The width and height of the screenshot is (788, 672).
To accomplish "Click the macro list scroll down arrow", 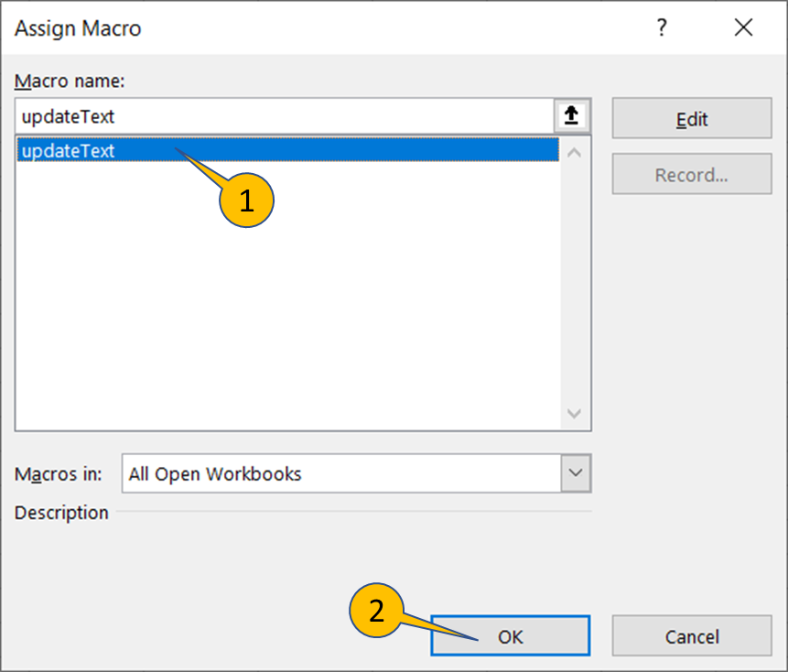I will pos(575,414).
